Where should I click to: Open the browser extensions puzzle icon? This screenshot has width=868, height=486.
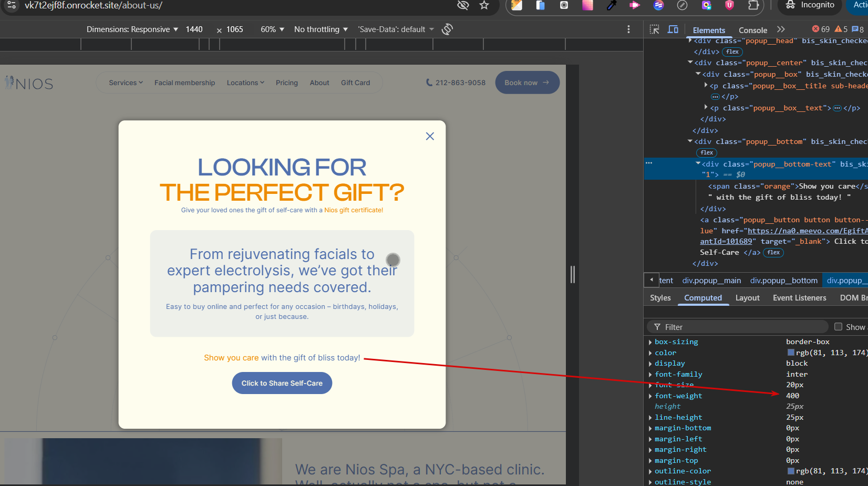(x=753, y=5)
